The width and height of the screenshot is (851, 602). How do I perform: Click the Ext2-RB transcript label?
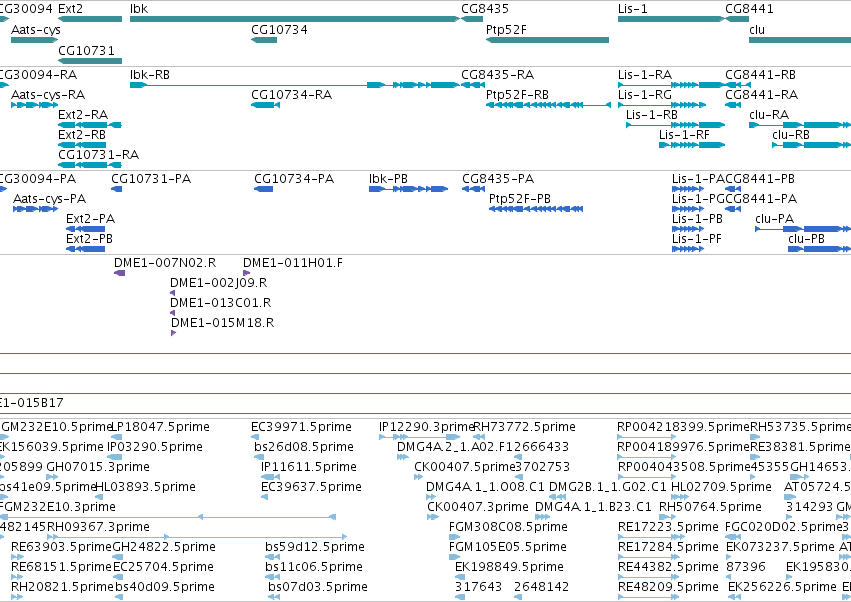click(x=82, y=135)
